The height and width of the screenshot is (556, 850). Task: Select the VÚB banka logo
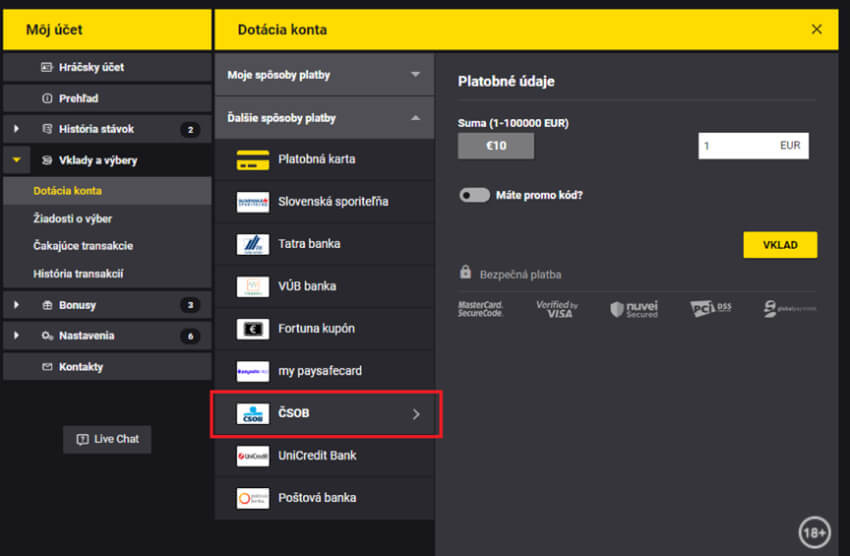pos(253,287)
